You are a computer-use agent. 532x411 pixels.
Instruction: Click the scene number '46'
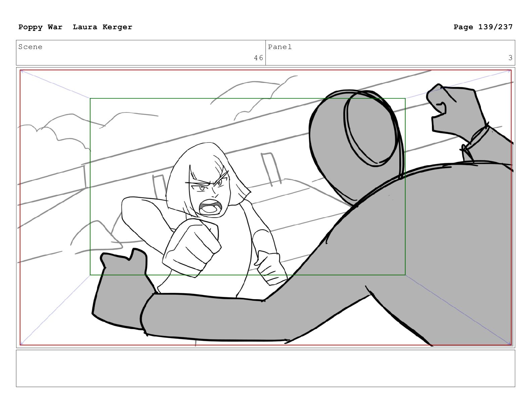pos(259,58)
